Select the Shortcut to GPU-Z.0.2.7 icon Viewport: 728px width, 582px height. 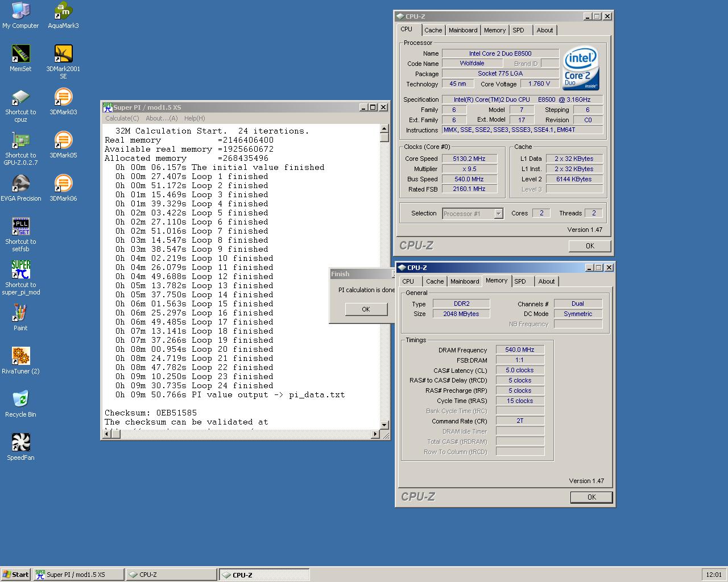click(20, 148)
